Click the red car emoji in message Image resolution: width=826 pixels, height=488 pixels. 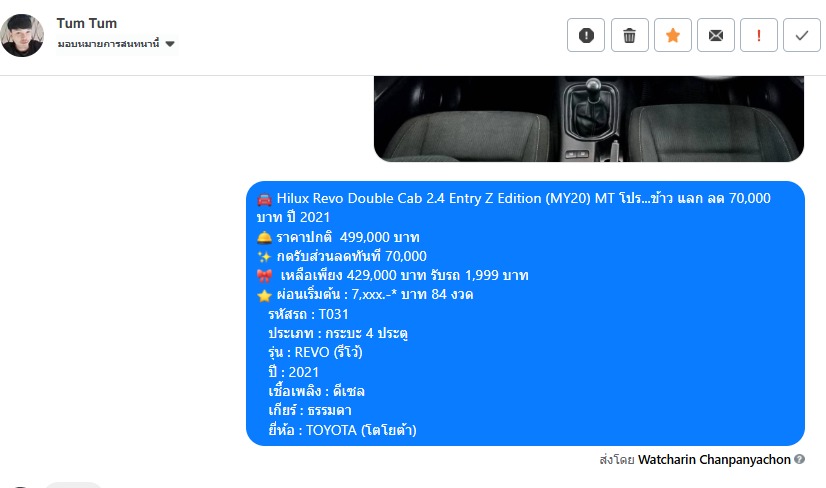264,199
